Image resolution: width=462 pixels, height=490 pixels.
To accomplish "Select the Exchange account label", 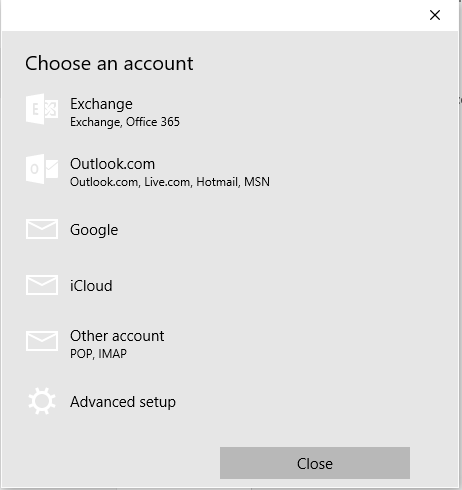I will [101, 104].
